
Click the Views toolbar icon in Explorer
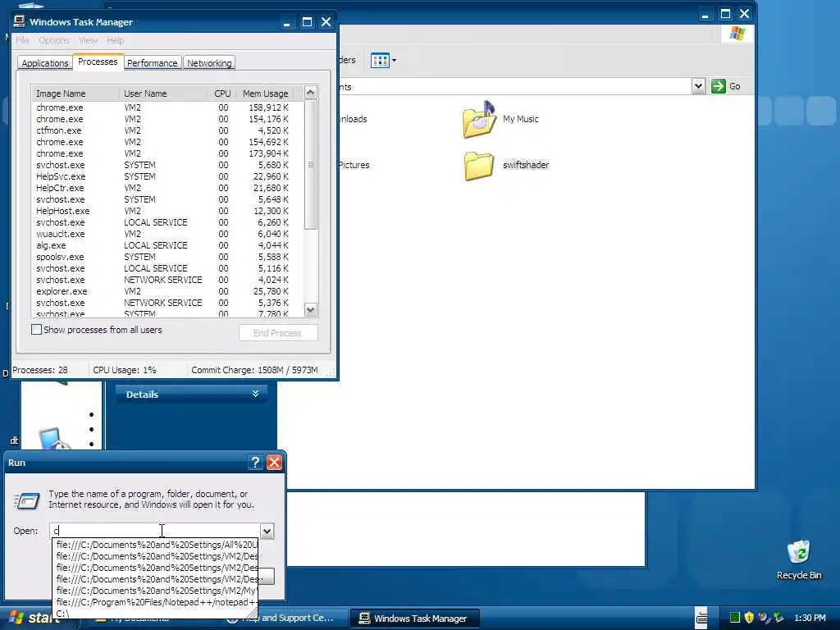point(380,61)
